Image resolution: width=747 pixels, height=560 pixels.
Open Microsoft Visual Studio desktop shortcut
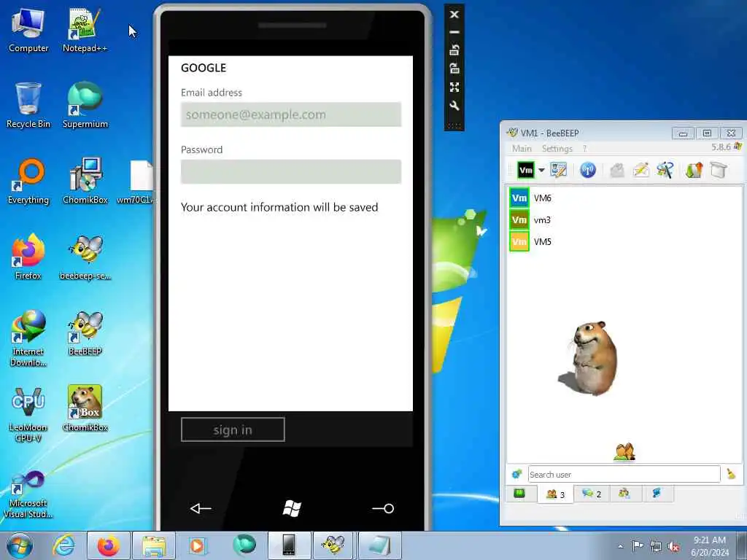point(28,493)
